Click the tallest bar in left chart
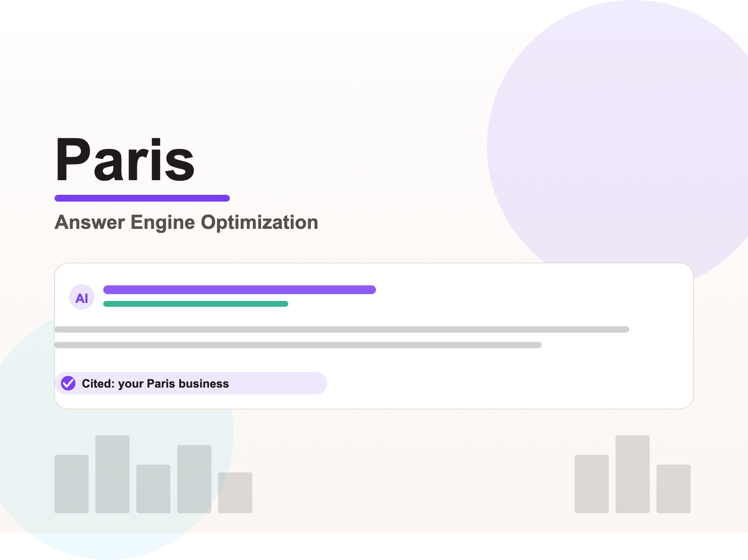The image size is (748, 560). 112,474
